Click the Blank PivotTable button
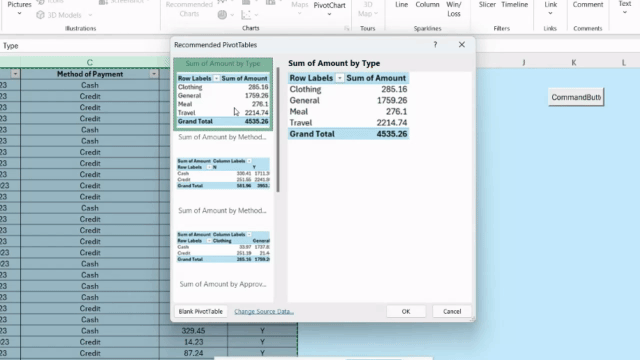Viewport: 640px width, 360px height. (200, 311)
